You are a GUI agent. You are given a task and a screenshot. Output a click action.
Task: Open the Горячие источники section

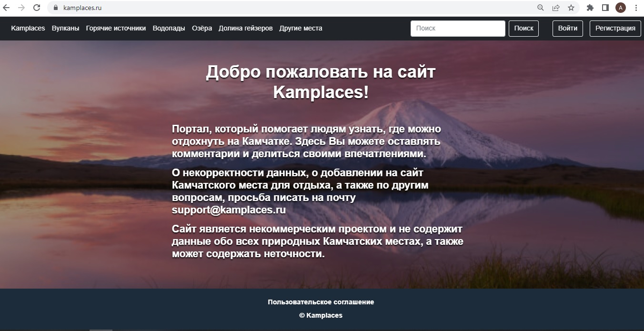(x=116, y=28)
